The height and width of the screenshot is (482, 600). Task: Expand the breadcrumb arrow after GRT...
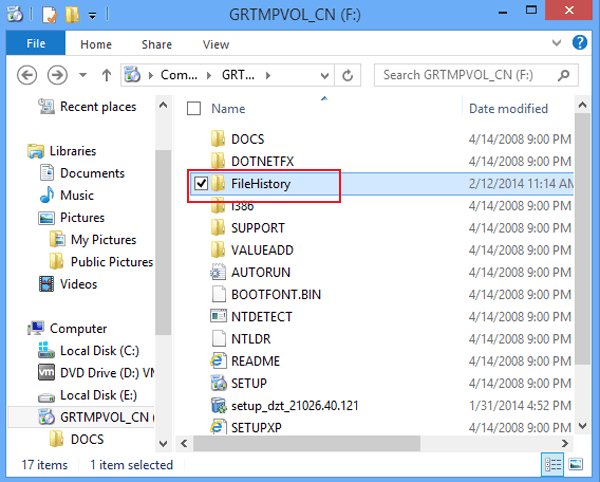click(x=268, y=75)
